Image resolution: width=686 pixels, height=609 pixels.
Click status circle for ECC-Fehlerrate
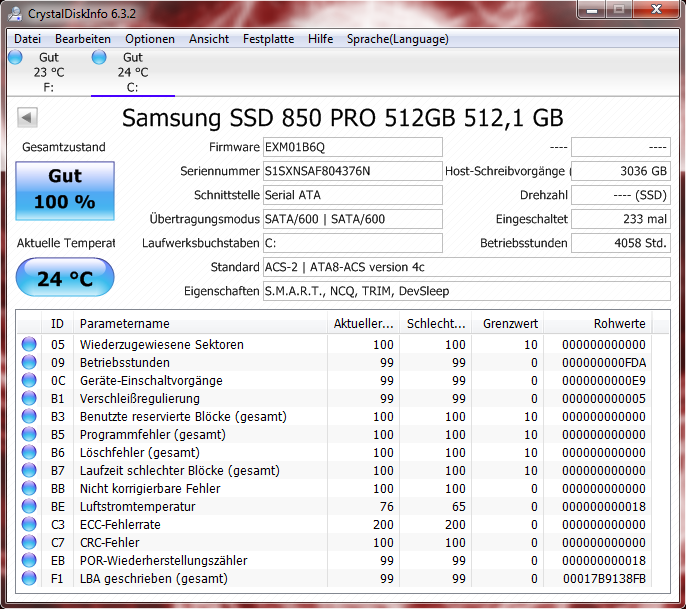coord(29,524)
